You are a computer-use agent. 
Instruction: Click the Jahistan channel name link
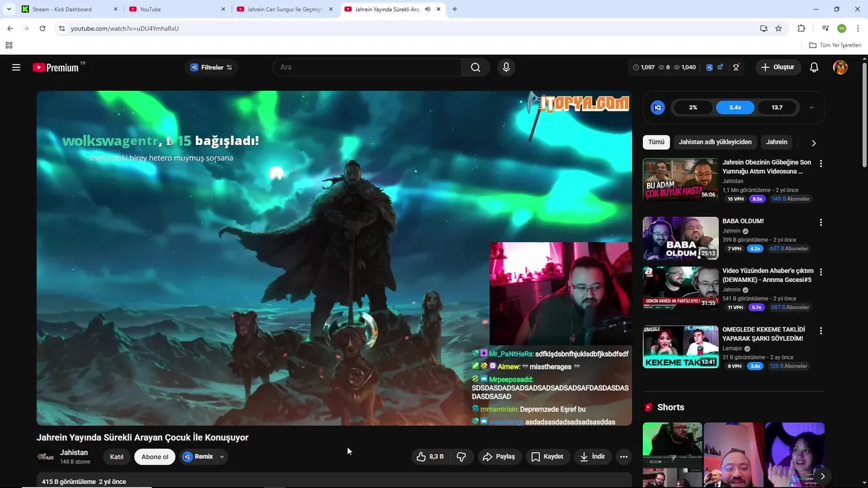click(74, 453)
